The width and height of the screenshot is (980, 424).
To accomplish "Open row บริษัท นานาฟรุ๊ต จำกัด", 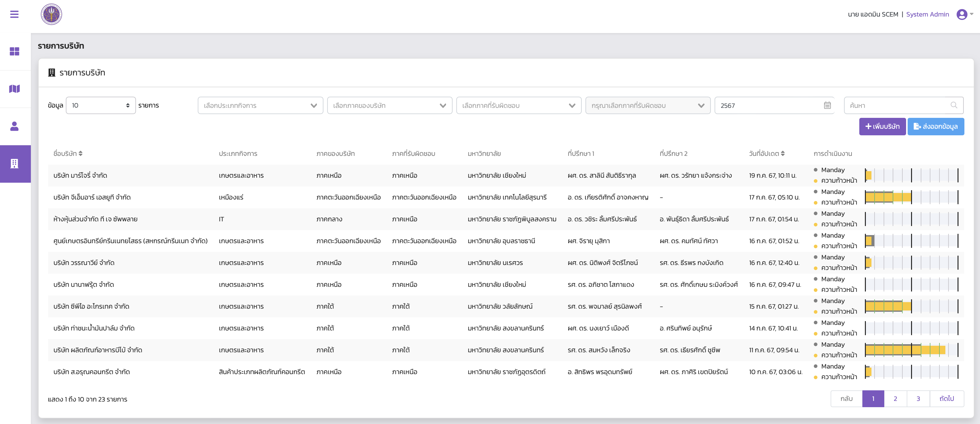I will (x=506, y=284).
